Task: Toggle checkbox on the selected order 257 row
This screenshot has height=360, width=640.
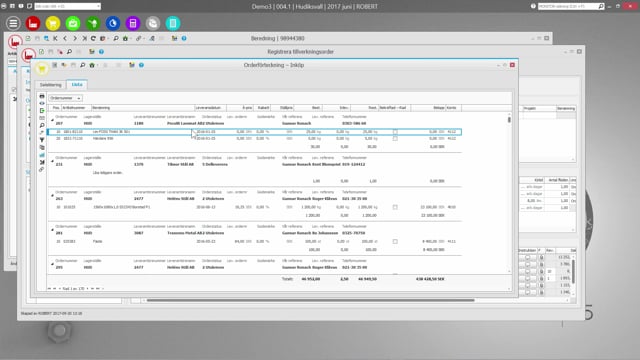Action: click(x=395, y=132)
